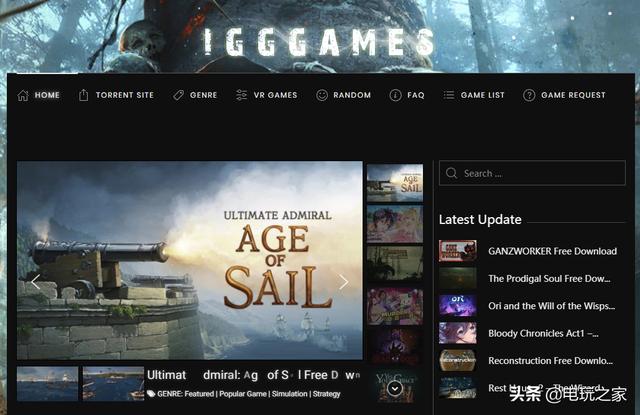The height and width of the screenshot is (415, 640).
Task: Click the Bloody Chronicles thumbnail image
Action: [x=458, y=333]
